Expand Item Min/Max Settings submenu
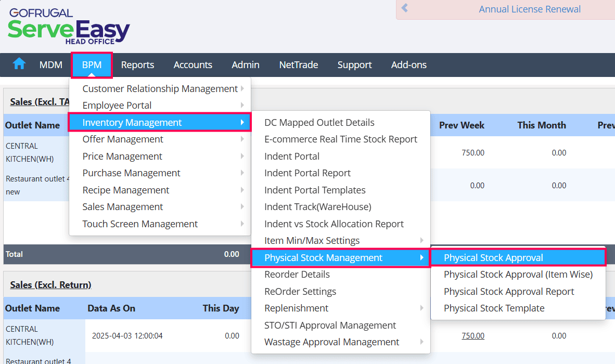Screen dimensions: 615x364 click(x=312, y=241)
